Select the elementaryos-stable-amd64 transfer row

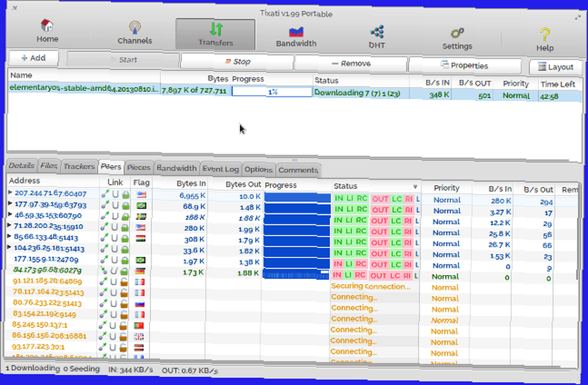click(x=295, y=92)
